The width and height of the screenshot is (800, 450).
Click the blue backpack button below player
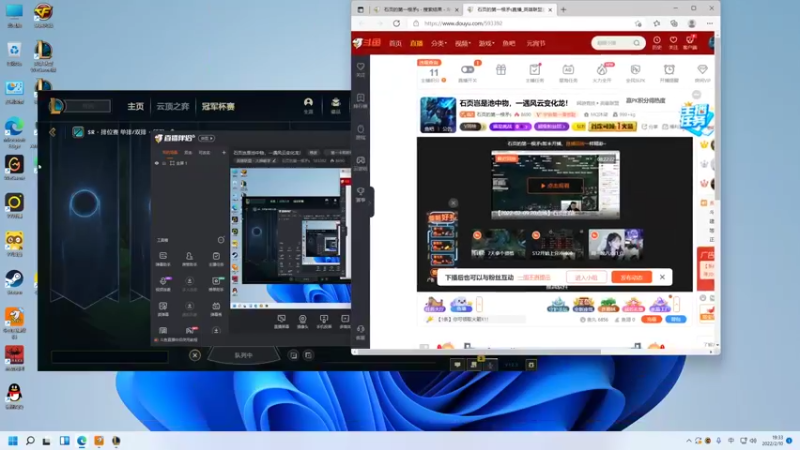pyautogui.click(x=676, y=319)
